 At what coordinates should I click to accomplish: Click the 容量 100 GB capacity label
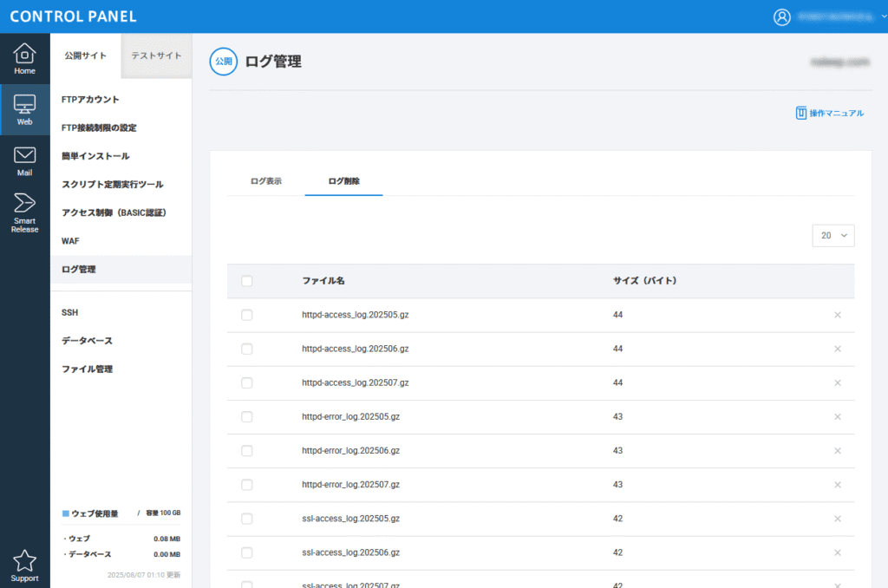coord(163,513)
